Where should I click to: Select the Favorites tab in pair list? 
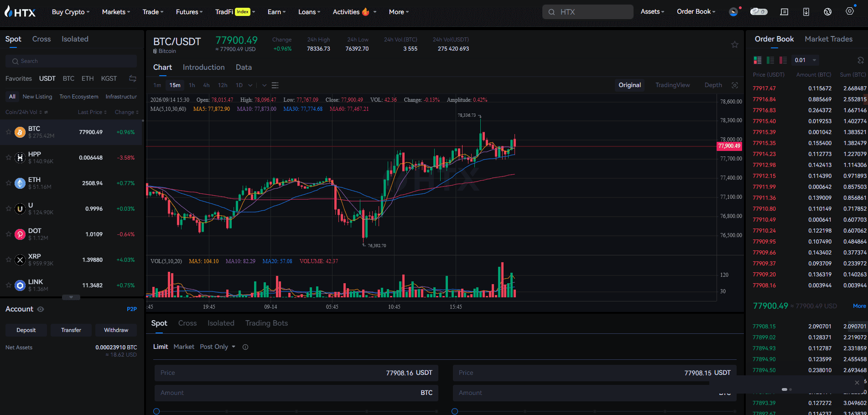click(x=19, y=78)
